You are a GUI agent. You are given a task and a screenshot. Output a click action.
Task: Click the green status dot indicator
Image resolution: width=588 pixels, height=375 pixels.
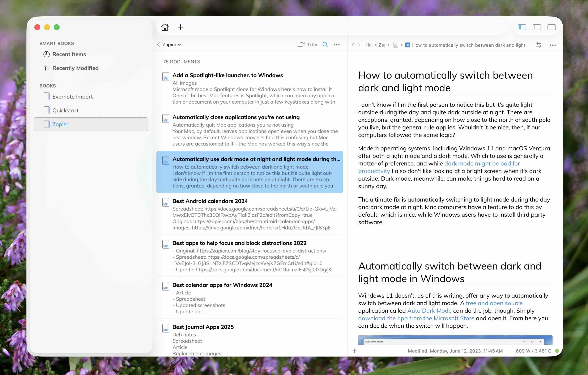point(557,351)
